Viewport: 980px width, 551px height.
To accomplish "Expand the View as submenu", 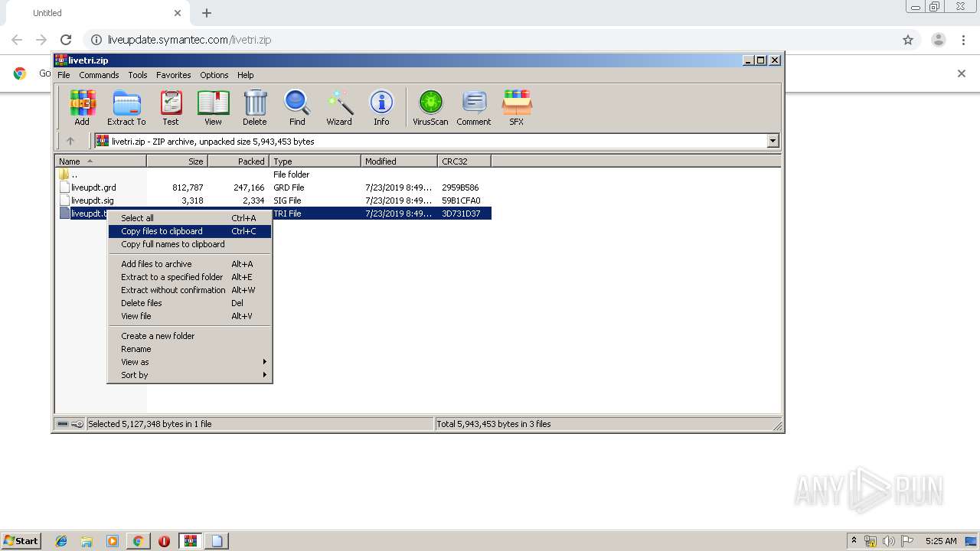I will [x=190, y=362].
